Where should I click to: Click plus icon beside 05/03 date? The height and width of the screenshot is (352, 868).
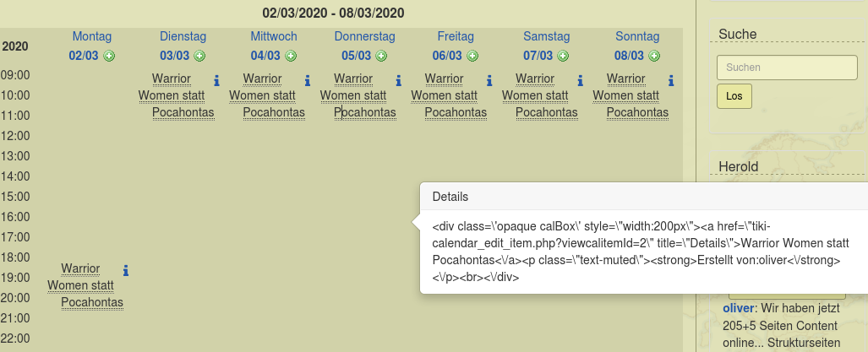(381, 56)
